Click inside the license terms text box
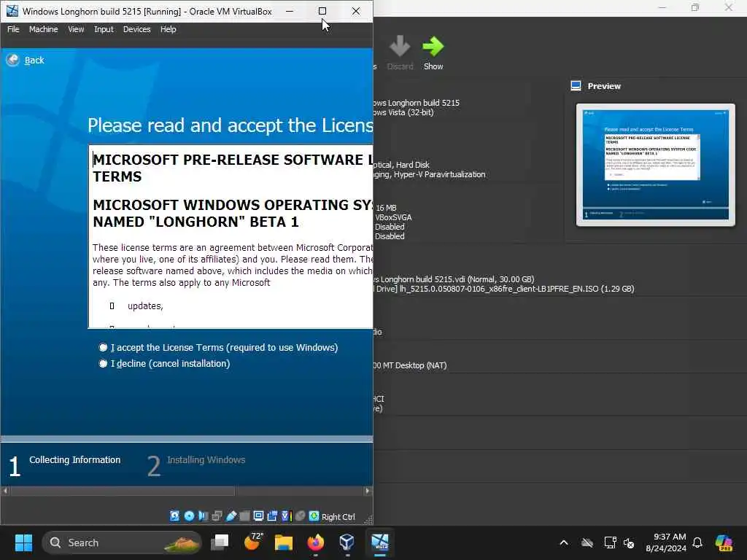 pyautogui.click(x=231, y=237)
